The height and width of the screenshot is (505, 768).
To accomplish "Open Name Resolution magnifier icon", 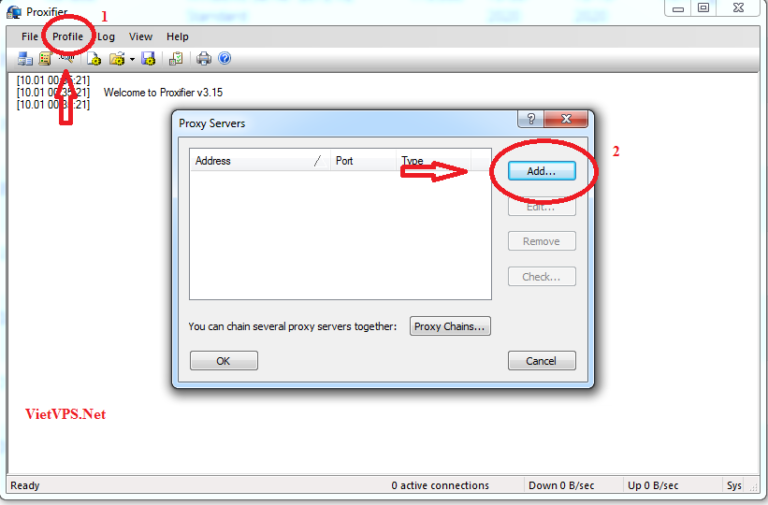I will pos(67,59).
